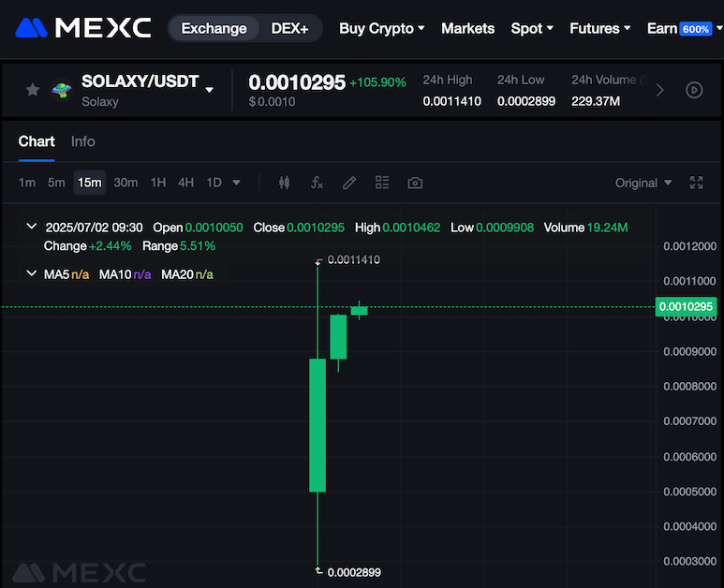Screen dimensions: 724x588
Task: Expand Earn menu
Action: tap(685, 28)
